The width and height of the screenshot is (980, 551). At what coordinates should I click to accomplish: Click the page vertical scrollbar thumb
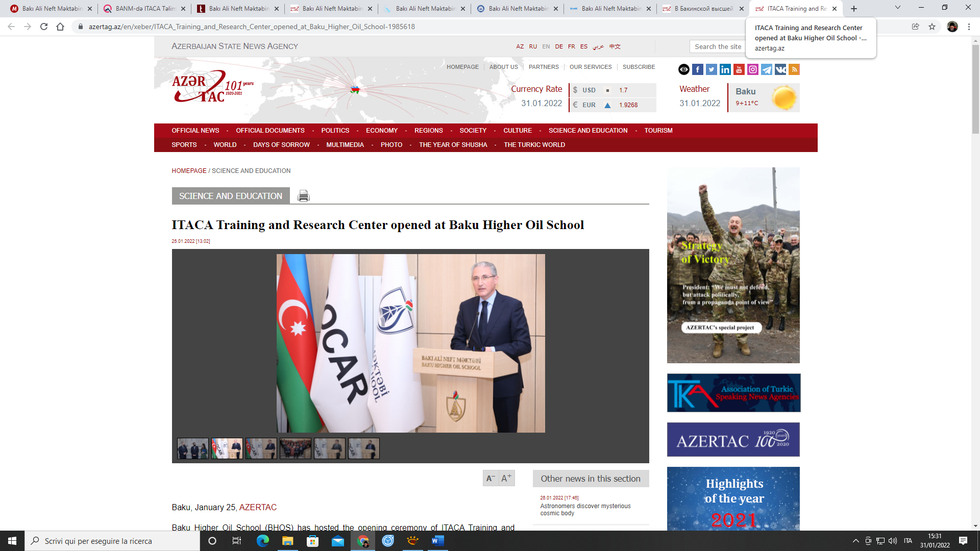coord(975,89)
